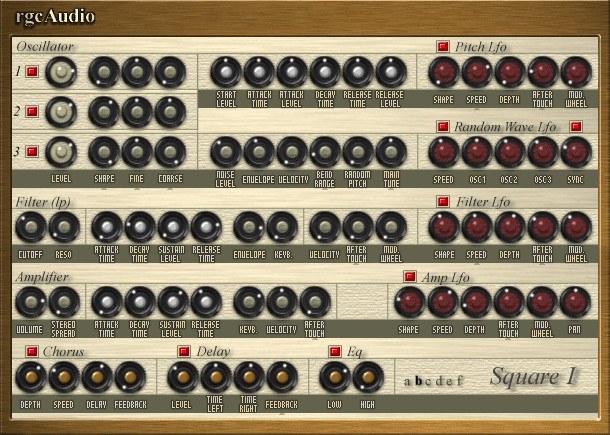Select preset bank letter c
The width and height of the screenshot is (610, 435).
pos(429,381)
